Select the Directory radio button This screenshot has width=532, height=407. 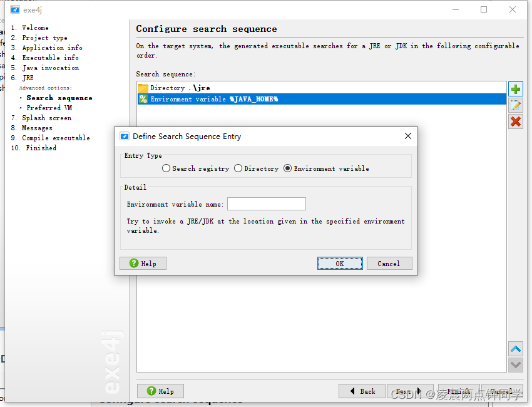(x=238, y=168)
